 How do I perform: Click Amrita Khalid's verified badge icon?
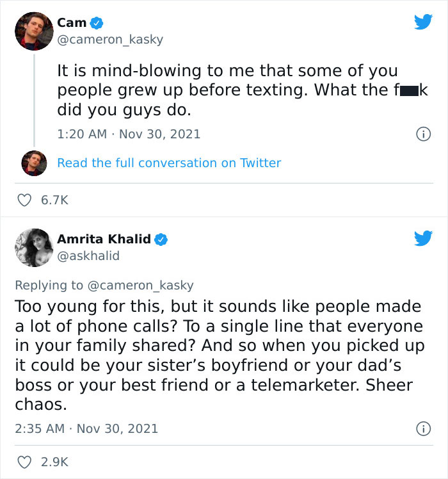[x=162, y=239]
